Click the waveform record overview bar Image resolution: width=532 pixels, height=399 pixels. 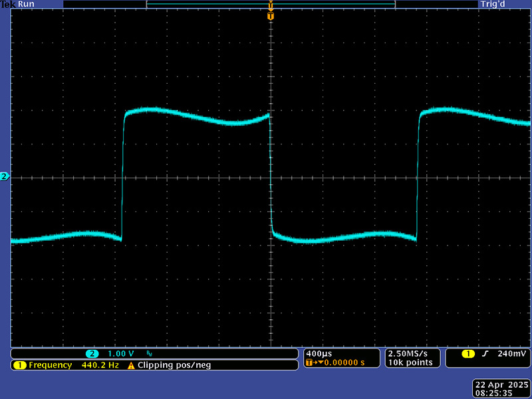click(270, 4)
